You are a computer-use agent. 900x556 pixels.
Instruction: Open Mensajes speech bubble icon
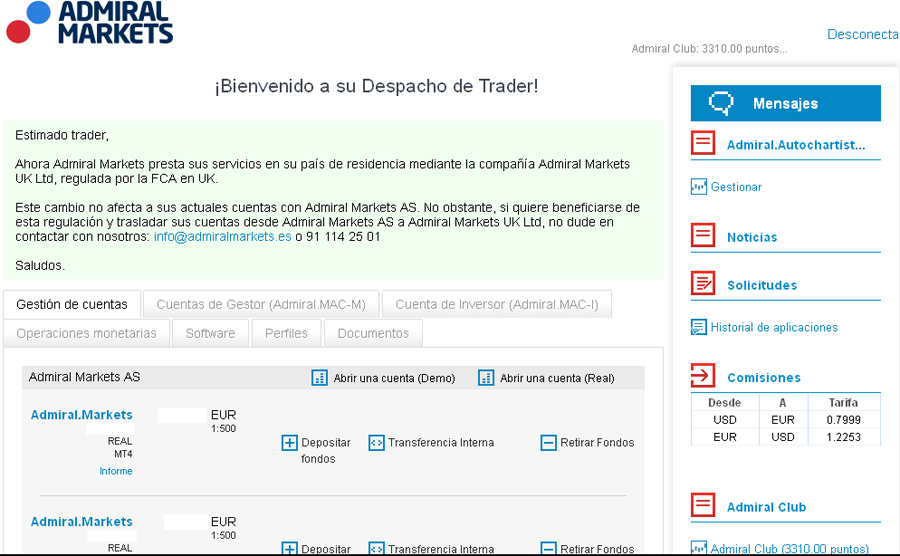pos(721,103)
